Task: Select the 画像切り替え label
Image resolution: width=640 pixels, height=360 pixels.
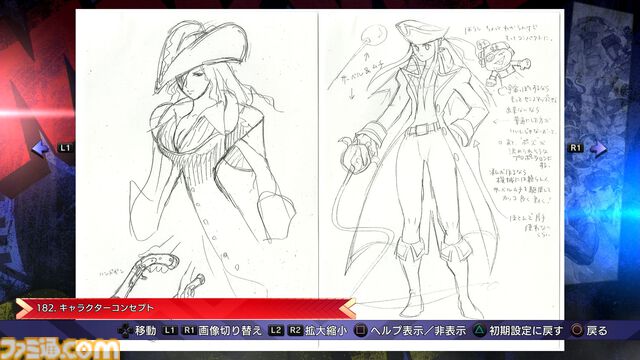Action: (230, 331)
